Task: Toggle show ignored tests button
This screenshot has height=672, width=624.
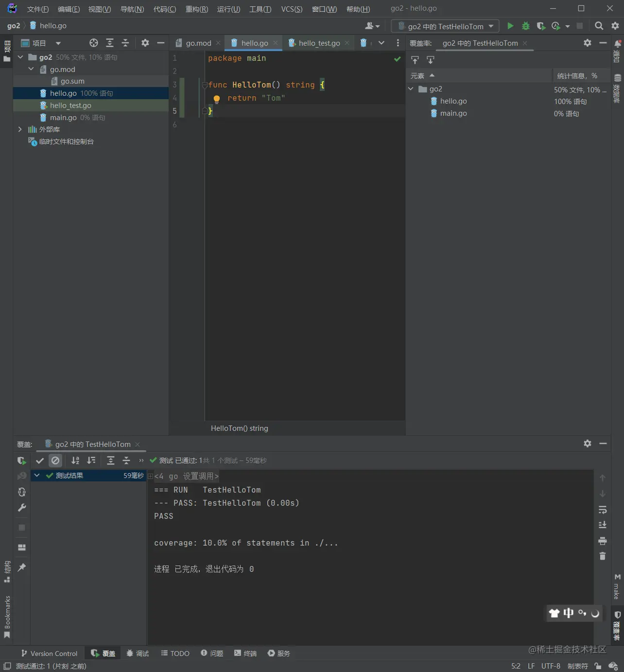Action: (55, 460)
